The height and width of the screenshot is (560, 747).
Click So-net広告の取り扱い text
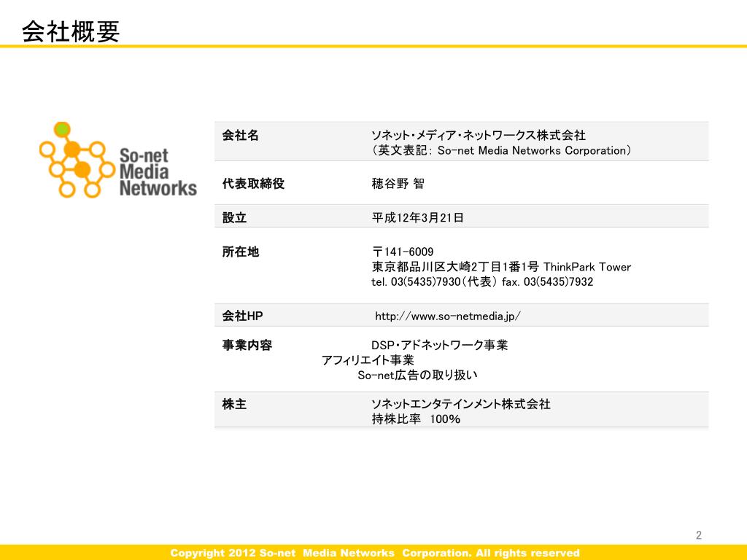click(417, 376)
